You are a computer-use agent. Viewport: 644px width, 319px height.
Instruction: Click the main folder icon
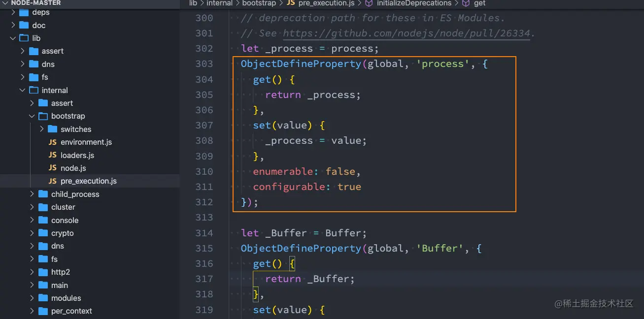43,285
